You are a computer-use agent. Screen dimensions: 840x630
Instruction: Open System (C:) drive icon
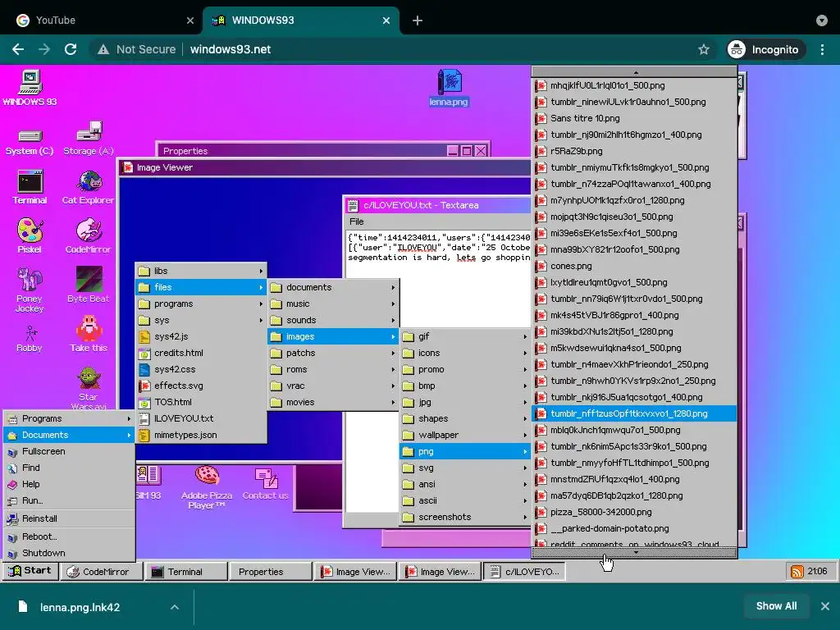point(30,142)
